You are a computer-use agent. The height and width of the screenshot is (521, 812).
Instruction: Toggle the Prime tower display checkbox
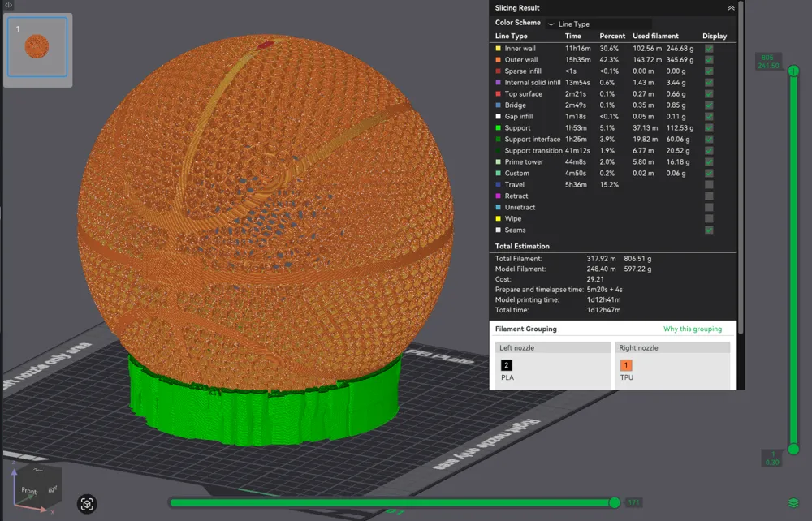click(708, 161)
